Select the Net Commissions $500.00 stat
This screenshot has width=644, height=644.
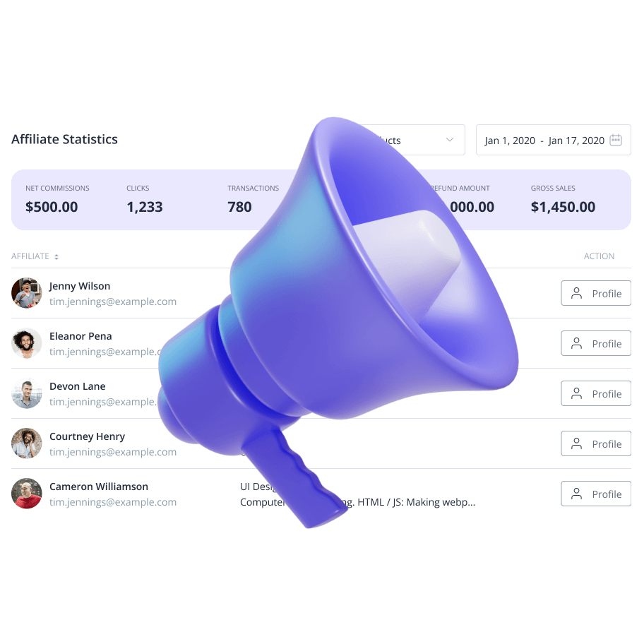tap(57, 200)
